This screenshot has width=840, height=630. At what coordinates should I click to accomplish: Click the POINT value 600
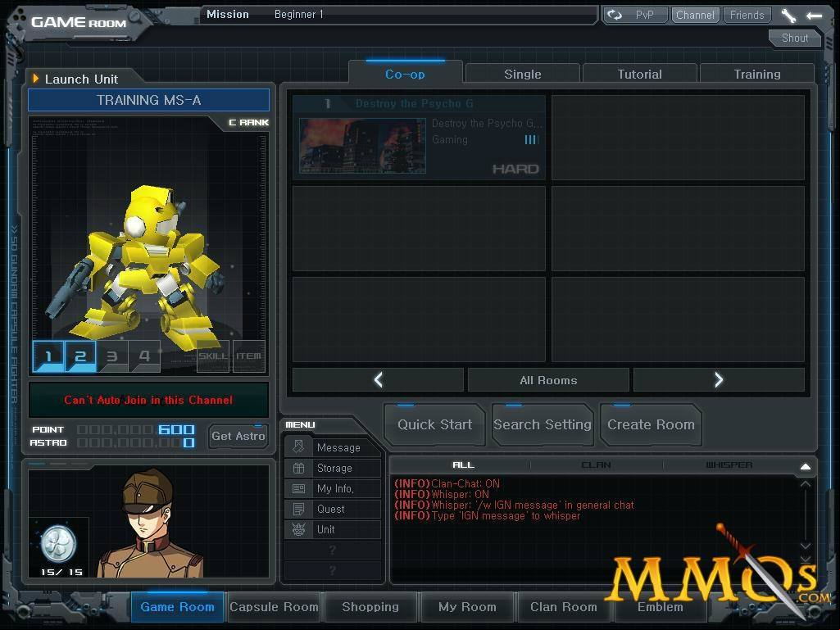point(176,429)
